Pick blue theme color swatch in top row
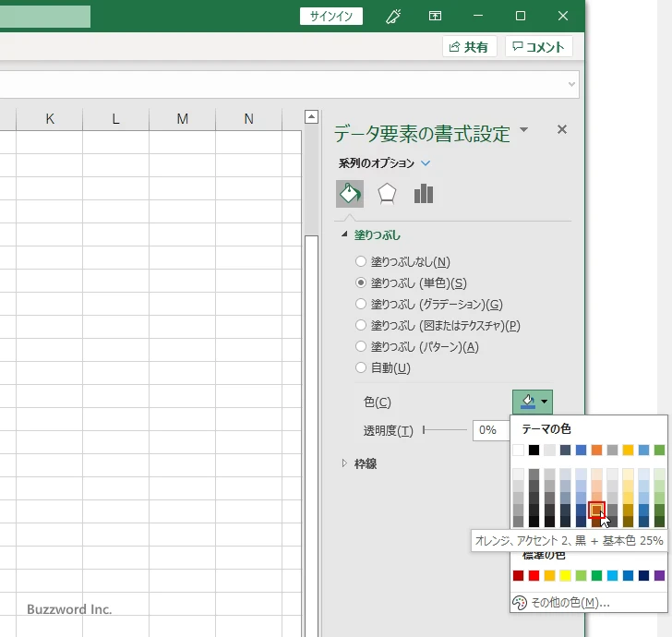The image size is (672, 637). (581, 450)
